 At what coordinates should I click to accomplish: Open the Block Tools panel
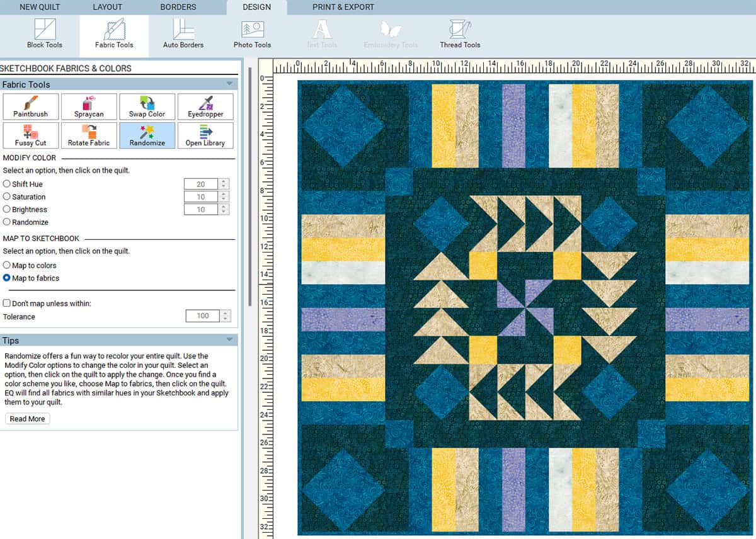(45, 34)
